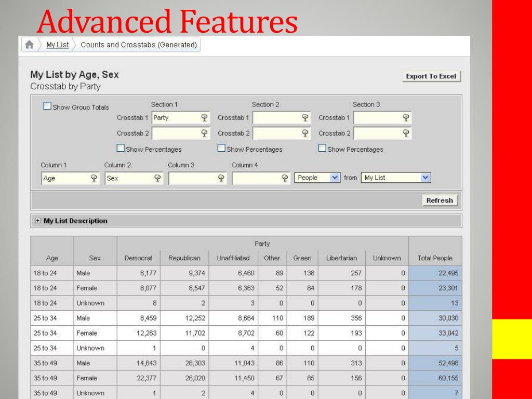Click the Column 2 Sex input field
This screenshot has width=532, height=399.
click(x=134, y=178)
